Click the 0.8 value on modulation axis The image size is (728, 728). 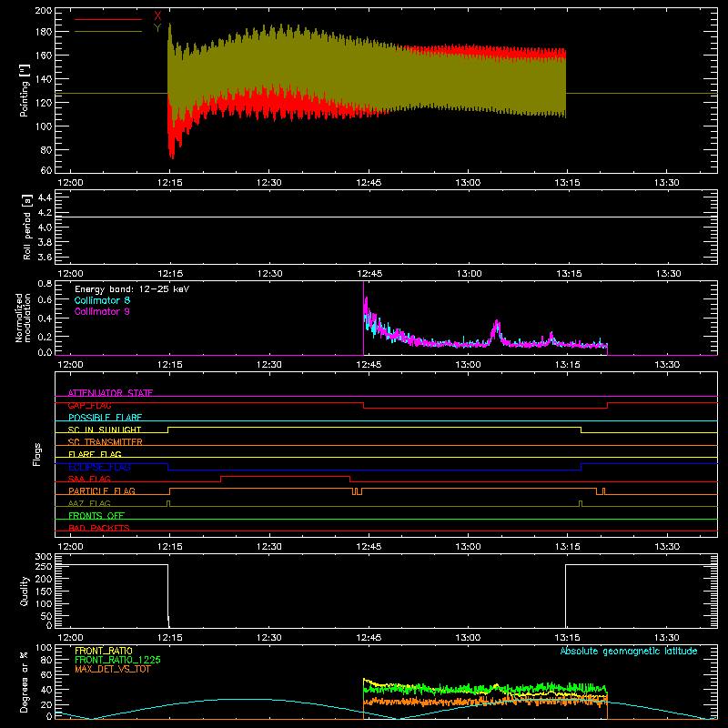tap(45, 283)
